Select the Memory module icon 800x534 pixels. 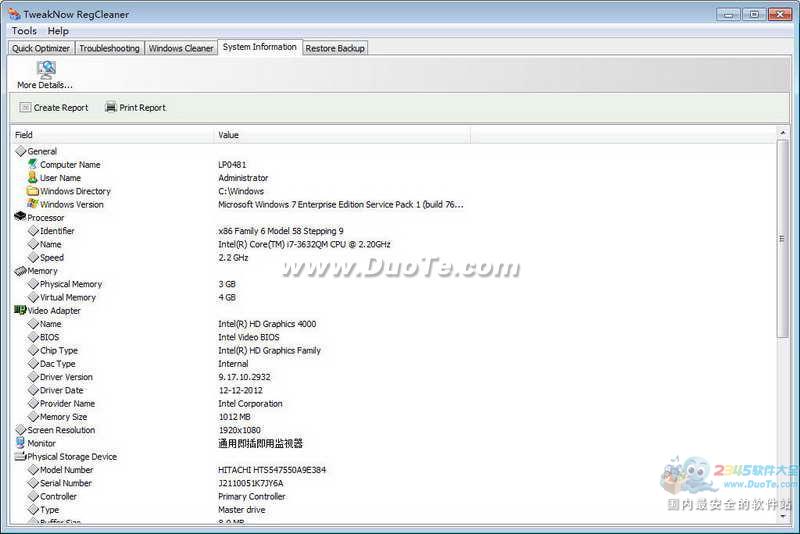[20, 271]
